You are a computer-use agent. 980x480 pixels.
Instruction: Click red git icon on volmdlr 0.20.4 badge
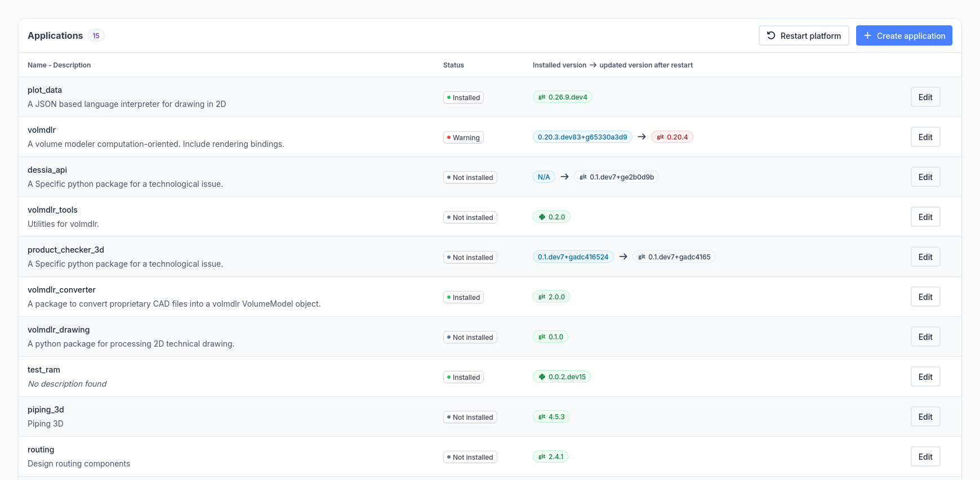(x=660, y=137)
